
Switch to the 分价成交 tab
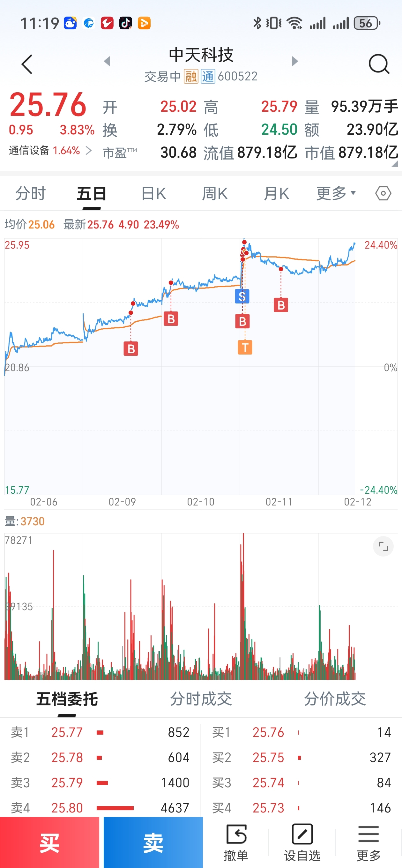click(x=335, y=699)
